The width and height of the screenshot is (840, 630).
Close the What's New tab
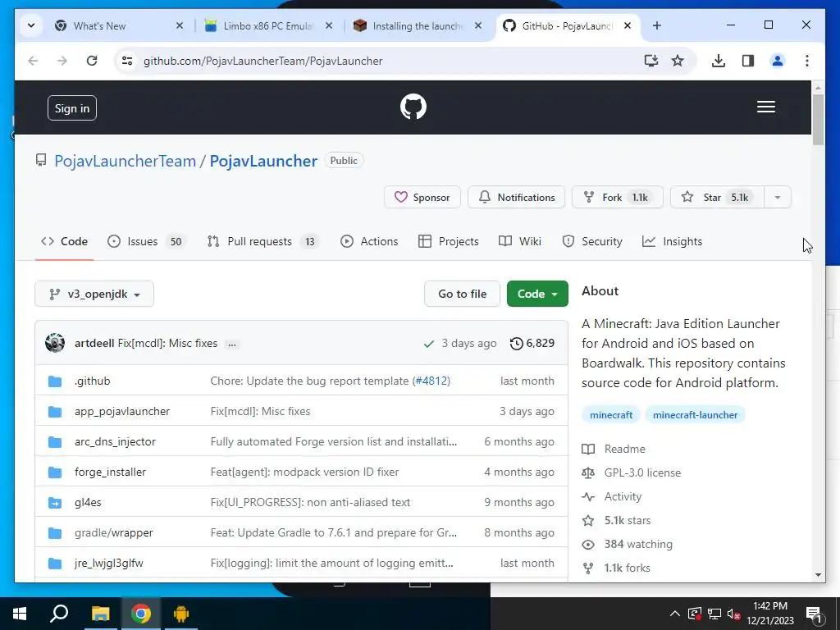[x=180, y=25]
